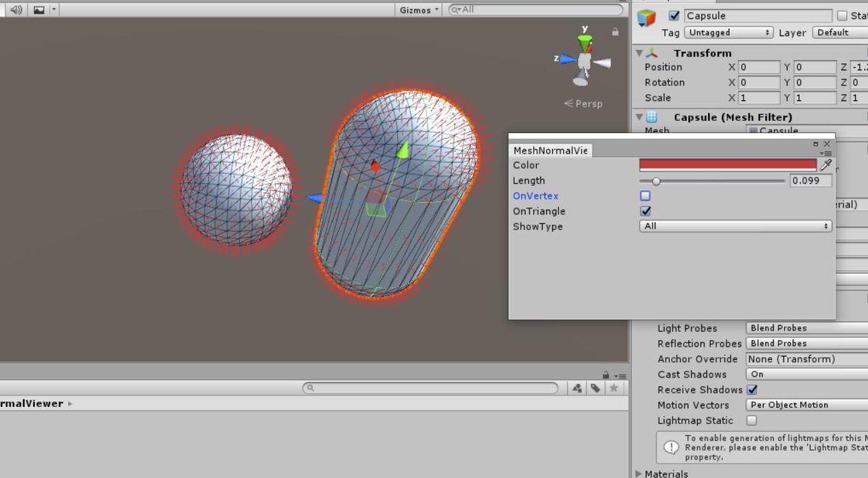Click the Anchor Override None (Transform) field
This screenshot has height=478, width=868.
(806, 359)
